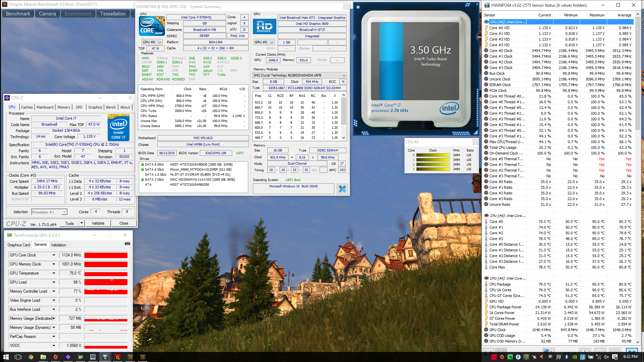Click the Task View taskbar icon

[18, 357]
